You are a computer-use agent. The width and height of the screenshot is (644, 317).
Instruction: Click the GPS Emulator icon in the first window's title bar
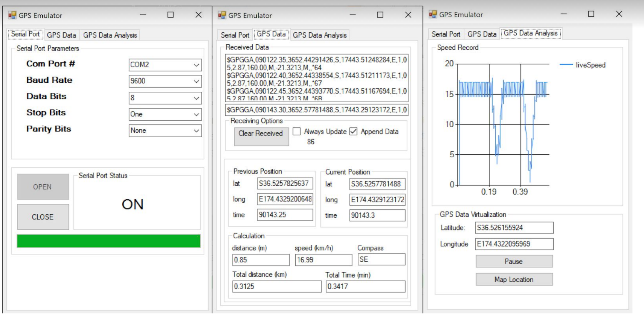(x=13, y=15)
